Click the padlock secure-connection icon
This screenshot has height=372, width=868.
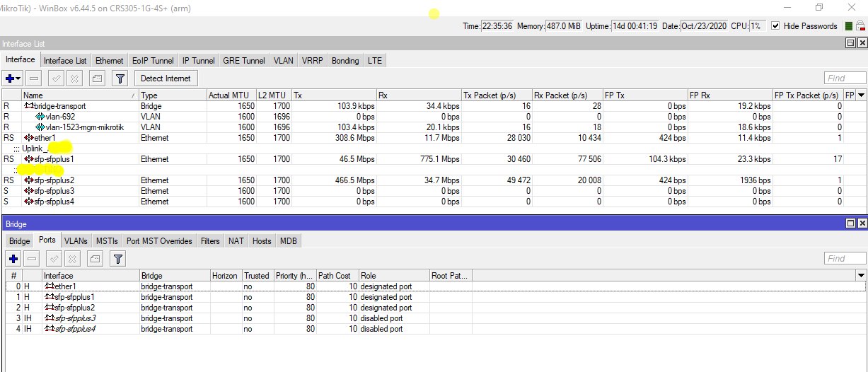click(x=860, y=26)
